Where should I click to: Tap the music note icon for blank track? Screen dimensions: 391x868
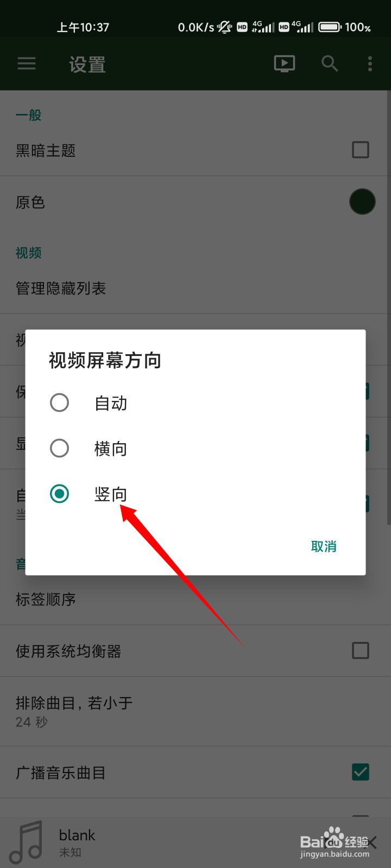27,843
